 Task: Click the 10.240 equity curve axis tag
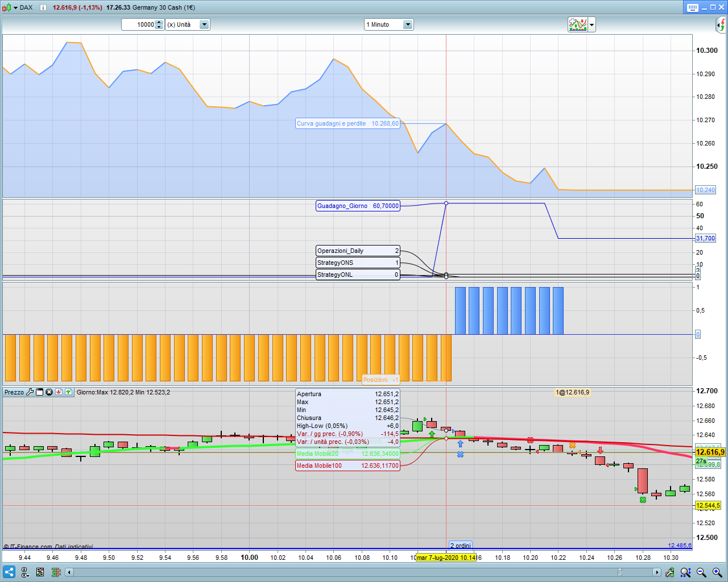point(705,190)
